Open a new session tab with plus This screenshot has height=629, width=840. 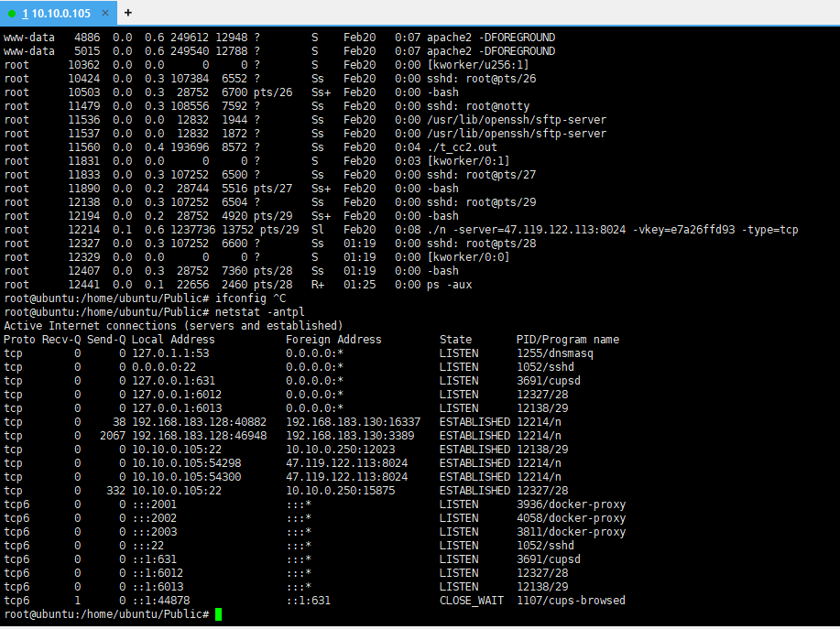[127, 13]
